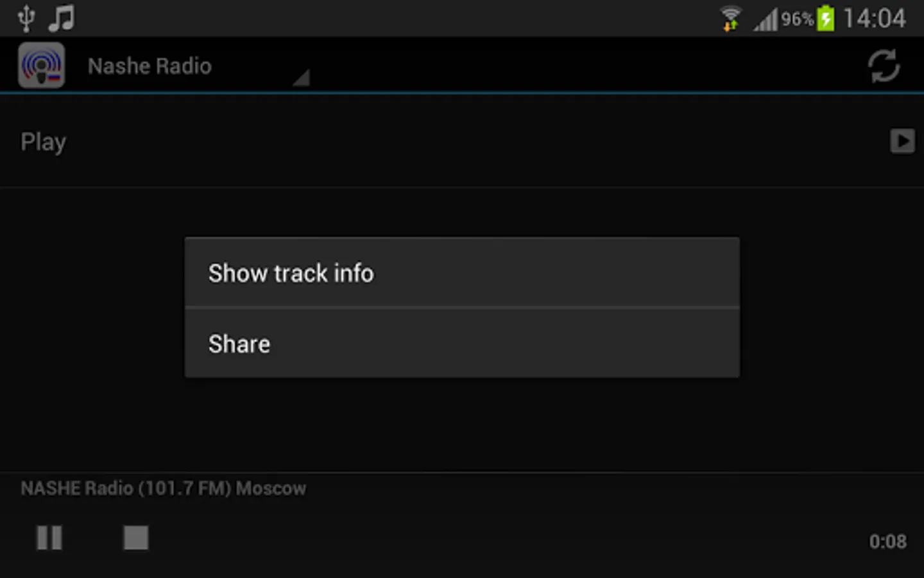
Task: Tap the 0:08 elapsed time counter
Action: point(888,541)
